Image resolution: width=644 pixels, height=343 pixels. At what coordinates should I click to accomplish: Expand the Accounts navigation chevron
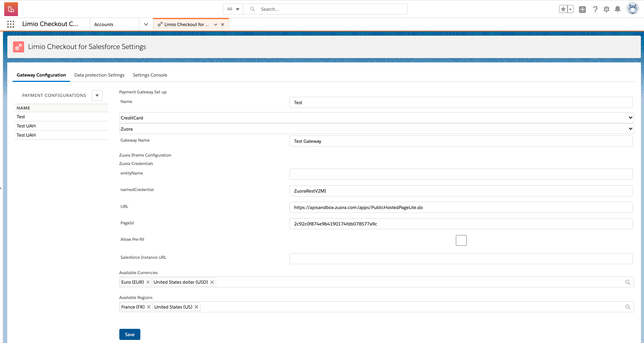(x=146, y=24)
